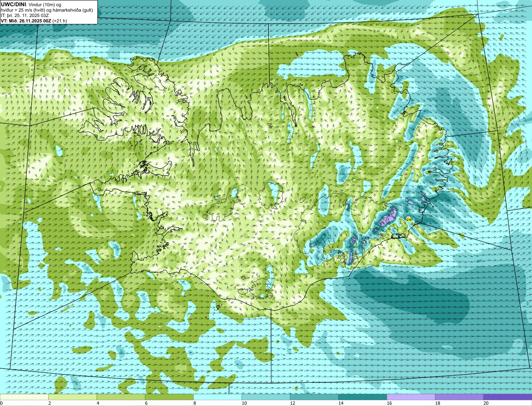Pick the 4–6 m/s green legend swatch

pyautogui.click(x=121, y=397)
